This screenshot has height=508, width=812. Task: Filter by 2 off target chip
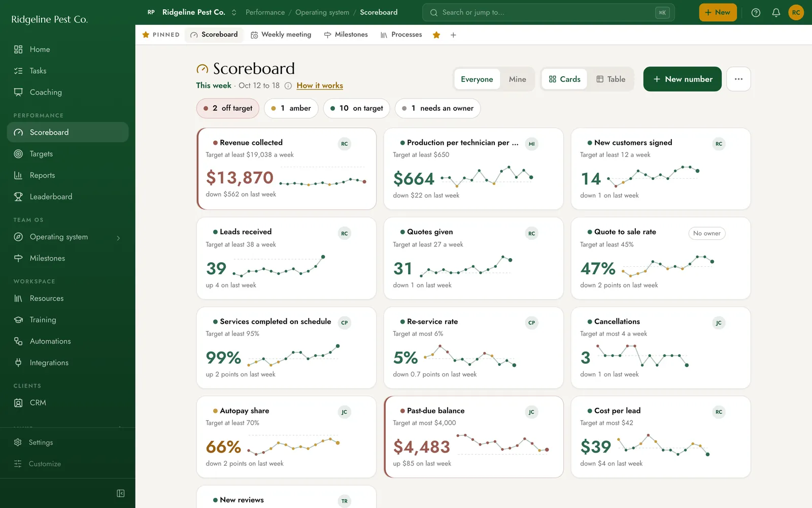pos(228,108)
